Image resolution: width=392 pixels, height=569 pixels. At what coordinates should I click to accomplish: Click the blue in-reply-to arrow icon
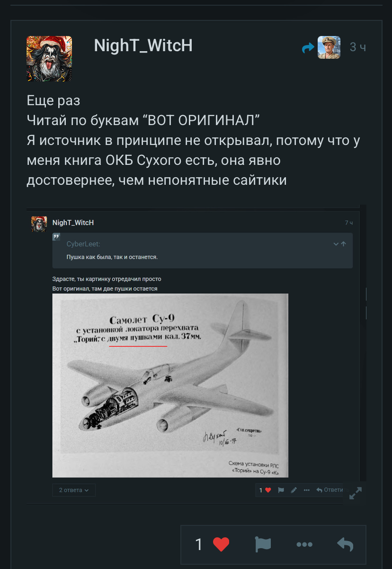point(308,47)
